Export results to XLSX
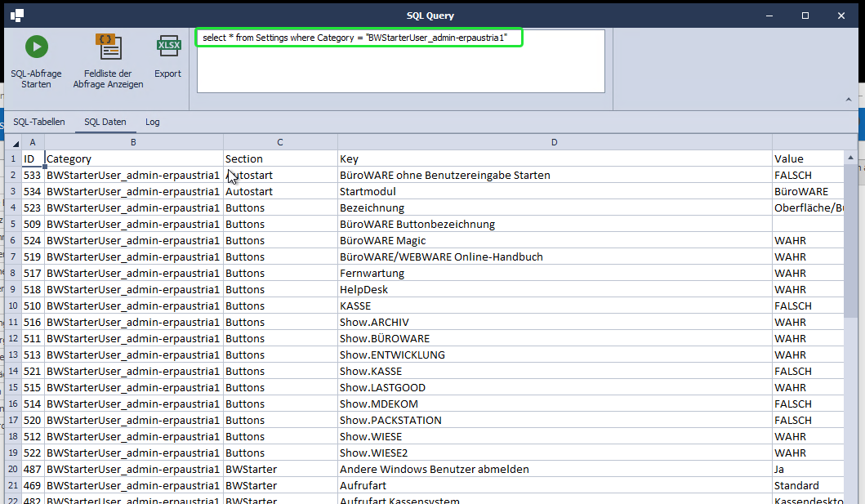 [167, 57]
